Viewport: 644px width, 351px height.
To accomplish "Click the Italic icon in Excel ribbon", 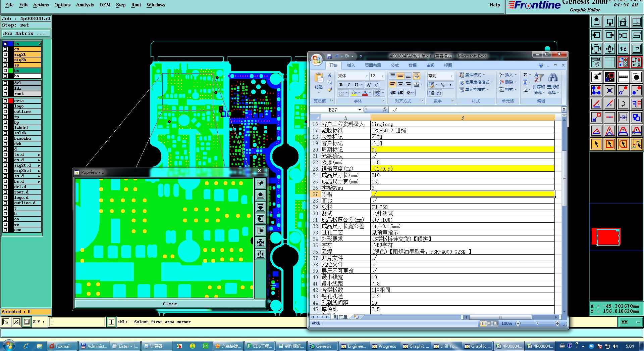I will tap(348, 85).
